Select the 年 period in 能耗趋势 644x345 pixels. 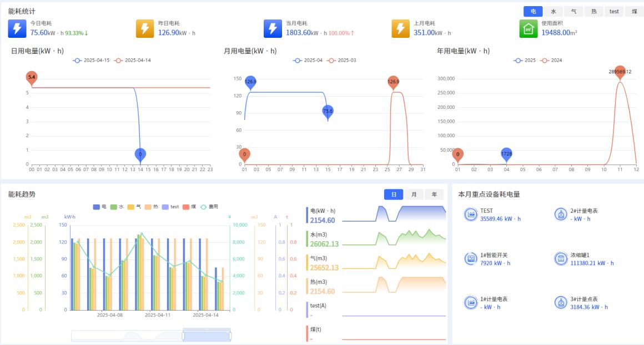(434, 194)
